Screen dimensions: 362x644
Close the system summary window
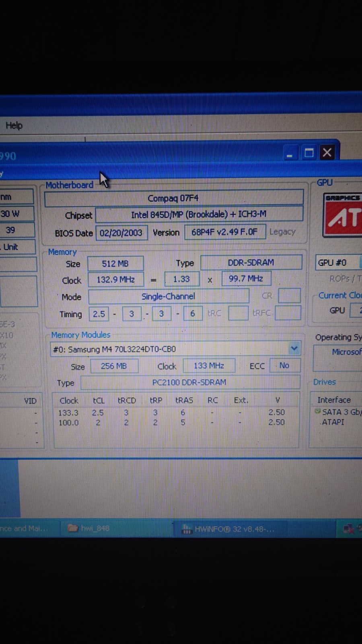click(x=327, y=153)
